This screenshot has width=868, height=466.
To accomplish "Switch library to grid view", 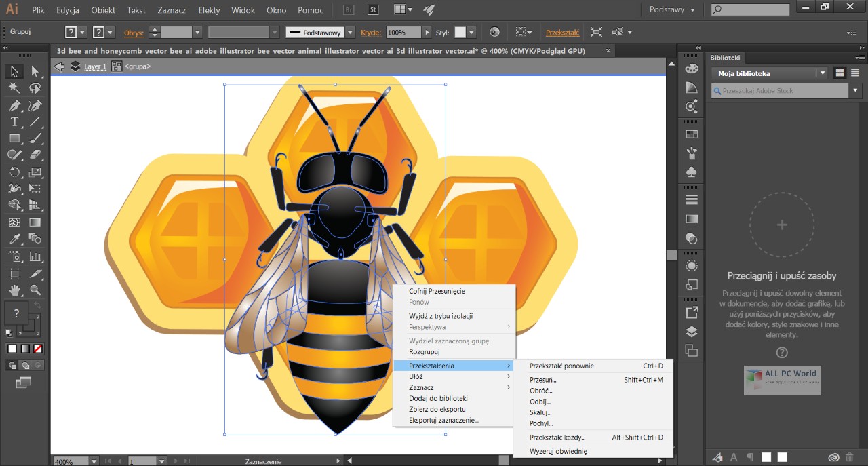I will click(840, 73).
